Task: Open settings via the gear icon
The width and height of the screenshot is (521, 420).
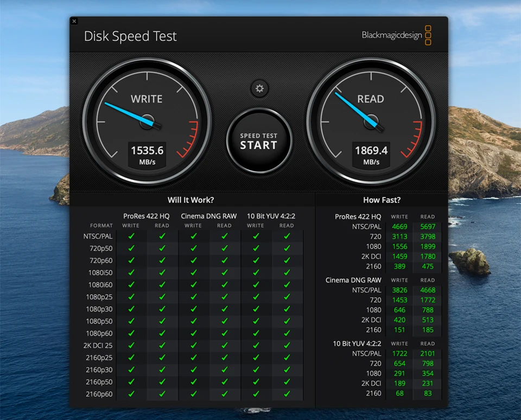Action: [x=259, y=88]
